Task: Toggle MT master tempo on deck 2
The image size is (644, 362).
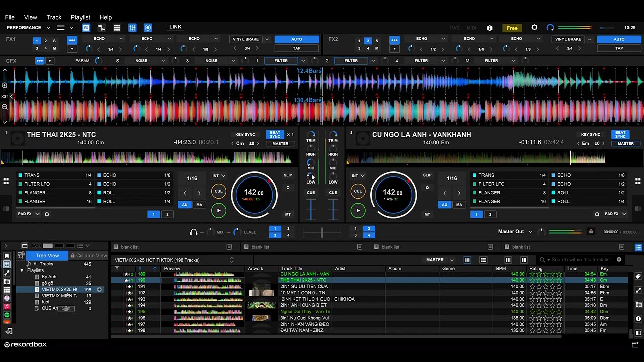Action: click(x=427, y=214)
